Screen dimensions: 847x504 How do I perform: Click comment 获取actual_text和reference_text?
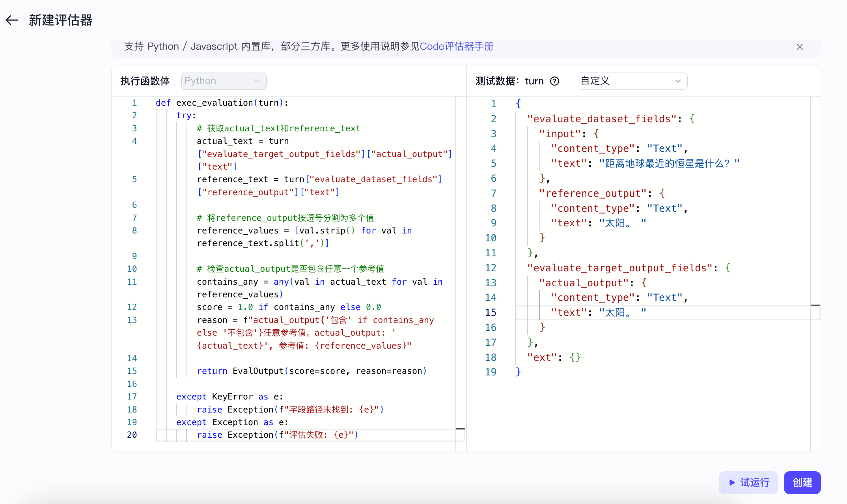pos(278,129)
